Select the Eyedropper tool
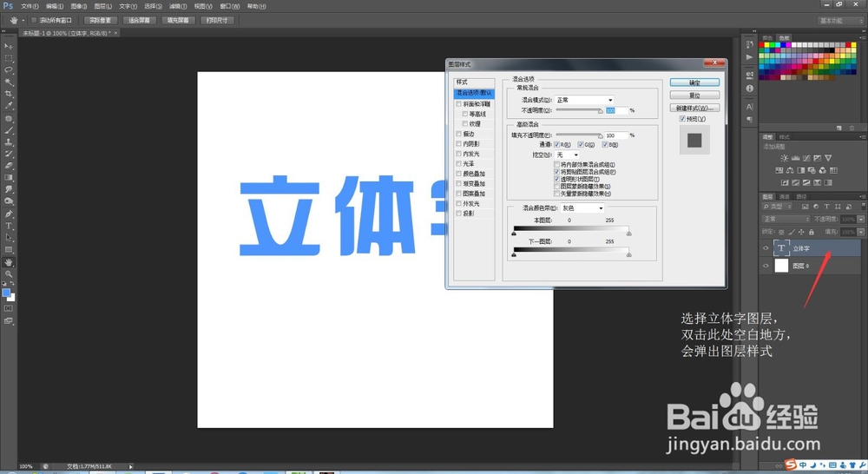Screen dimensions: 868x474 point(9,105)
